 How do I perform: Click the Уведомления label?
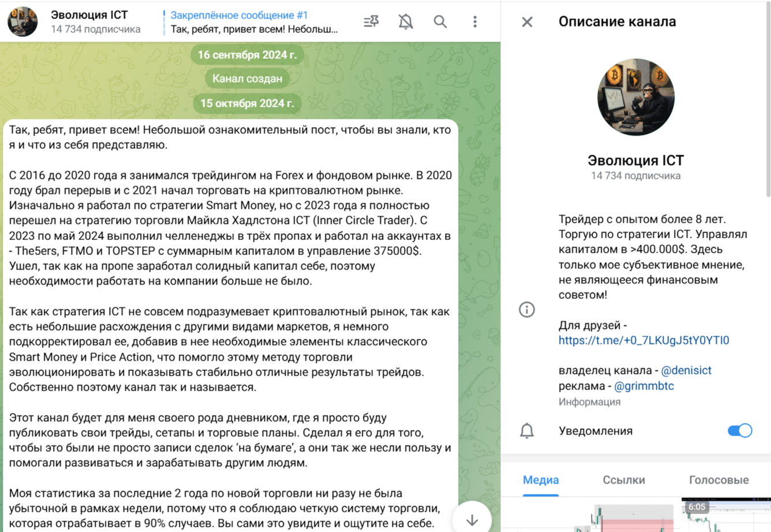click(596, 431)
